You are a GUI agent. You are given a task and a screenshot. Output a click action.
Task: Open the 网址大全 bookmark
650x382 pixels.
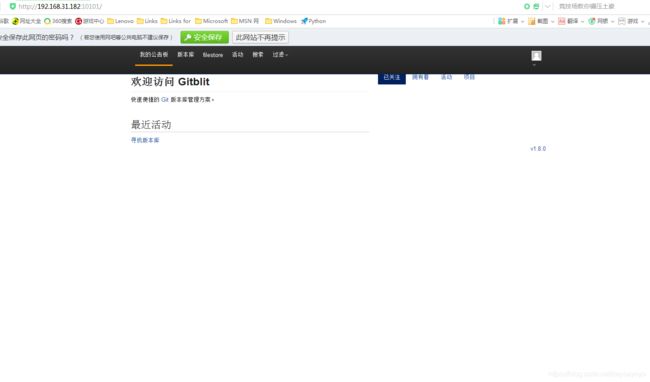click(x=27, y=21)
